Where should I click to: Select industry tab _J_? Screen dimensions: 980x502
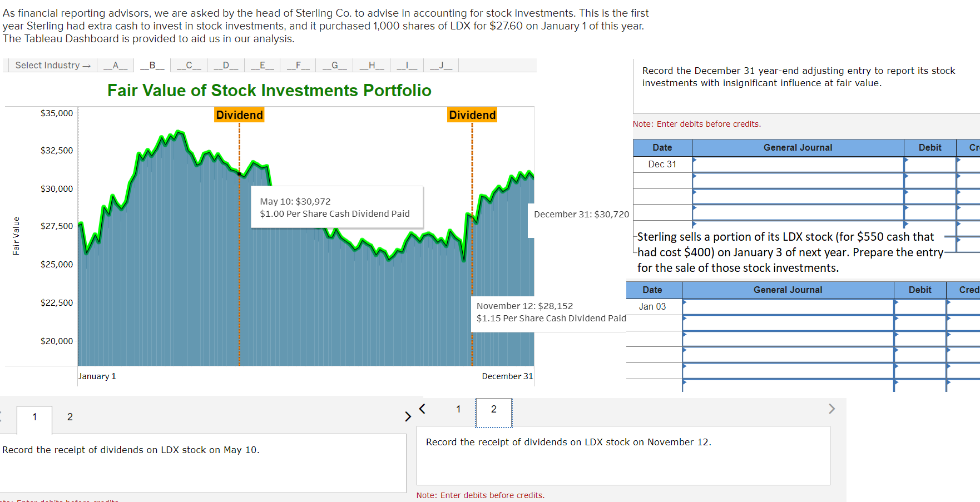441,66
